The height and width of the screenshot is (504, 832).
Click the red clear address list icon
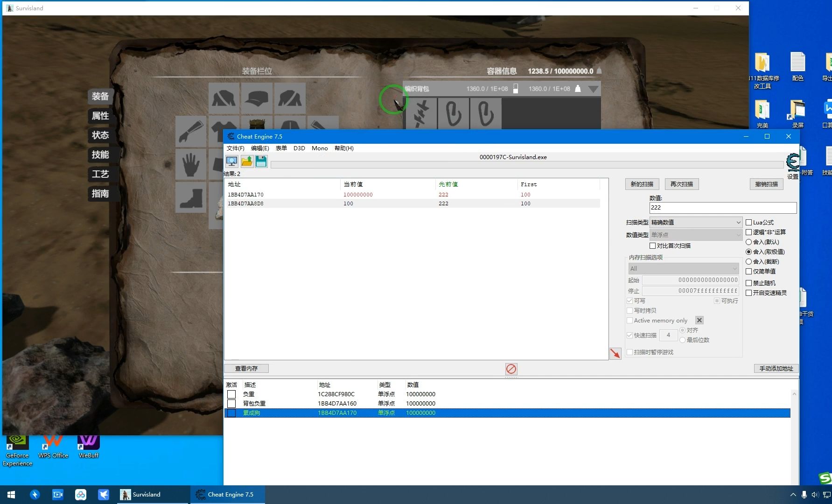tap(511, 369)
